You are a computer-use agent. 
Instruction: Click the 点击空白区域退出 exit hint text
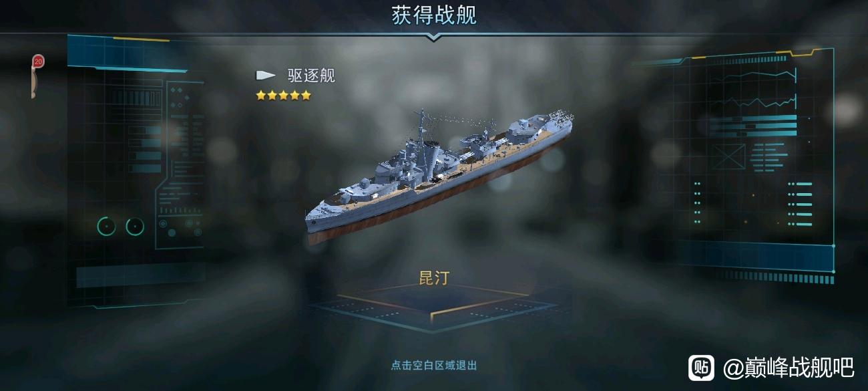pyautogui.click(x=434, y=366)
